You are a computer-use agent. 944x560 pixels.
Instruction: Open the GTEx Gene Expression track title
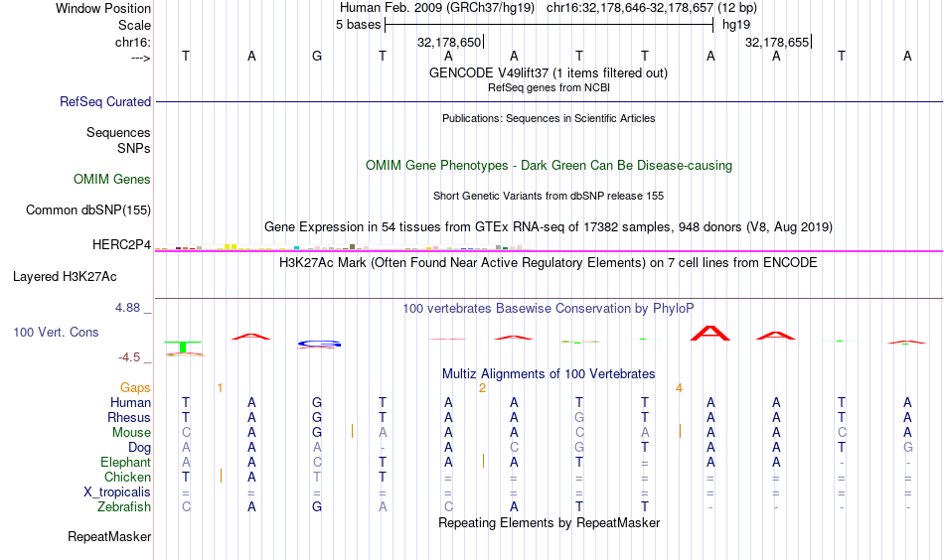point(549,226)
